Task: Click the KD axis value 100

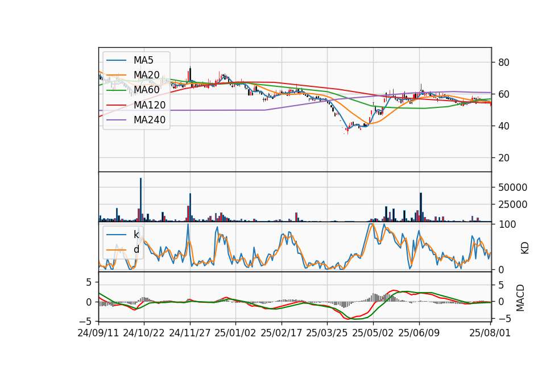Action: pos(507,224)
